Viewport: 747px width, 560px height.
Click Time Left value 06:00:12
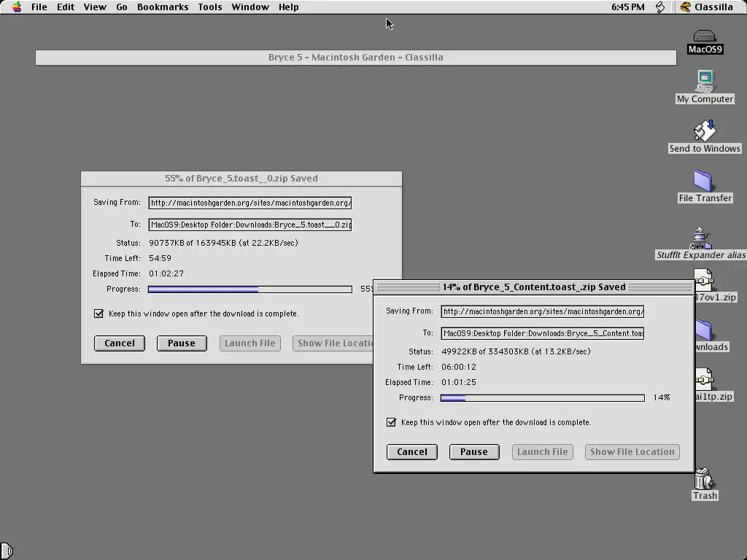coord(459,367)
